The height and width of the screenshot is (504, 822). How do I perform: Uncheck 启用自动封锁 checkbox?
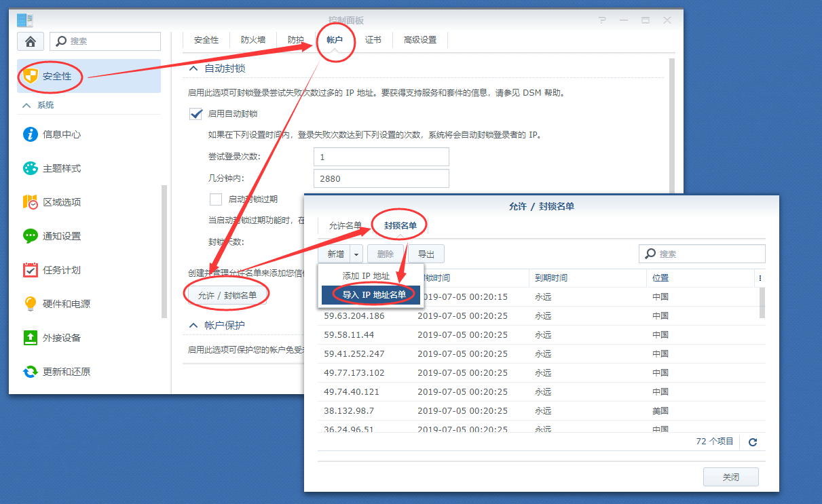tap(196, 114)
